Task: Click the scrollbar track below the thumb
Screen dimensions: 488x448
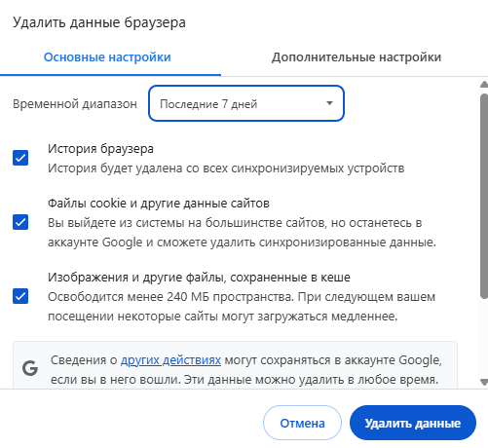Action: [x=484, y=338]
